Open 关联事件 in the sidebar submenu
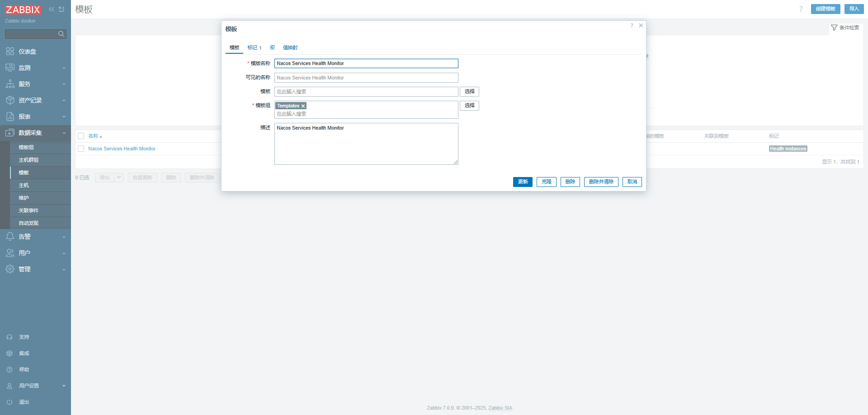 pos(40,210)
